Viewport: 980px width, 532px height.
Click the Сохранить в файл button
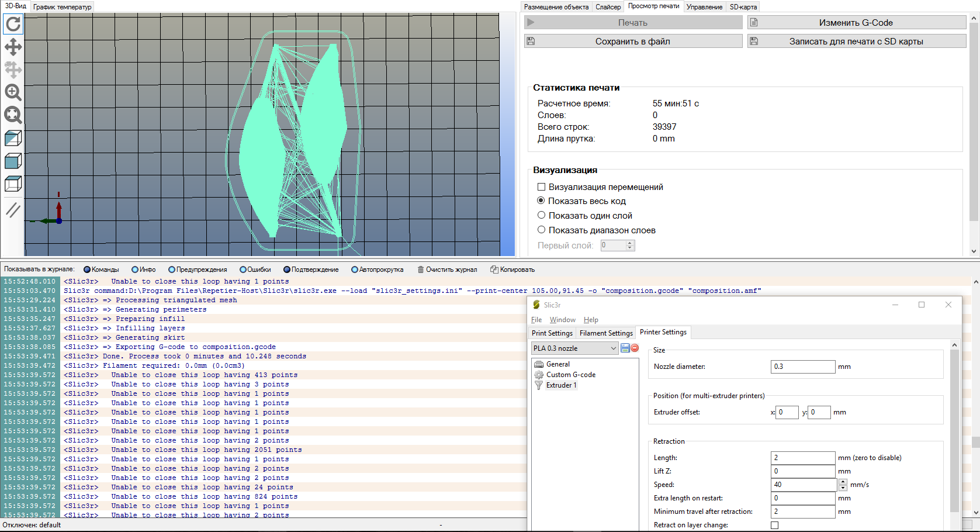(633, 42)
